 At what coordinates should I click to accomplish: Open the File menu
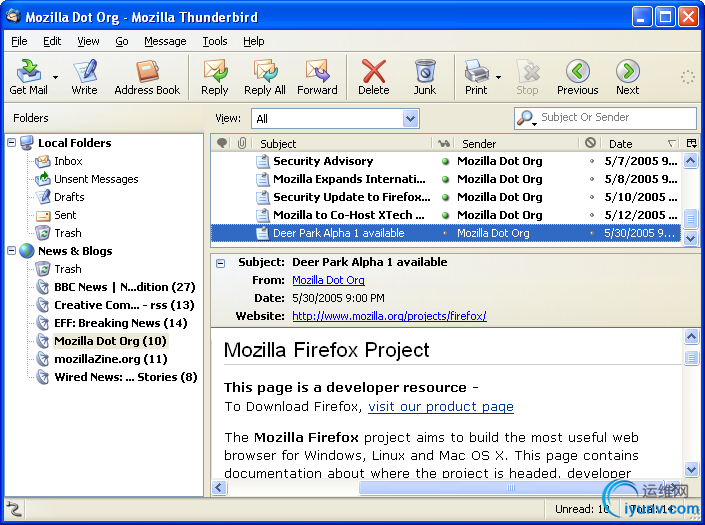19,41
